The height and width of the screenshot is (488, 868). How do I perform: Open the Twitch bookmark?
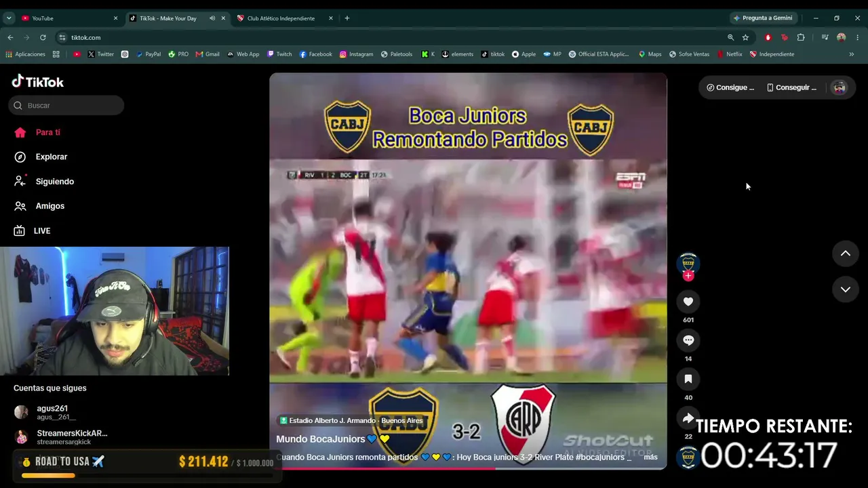click(279, 54)
